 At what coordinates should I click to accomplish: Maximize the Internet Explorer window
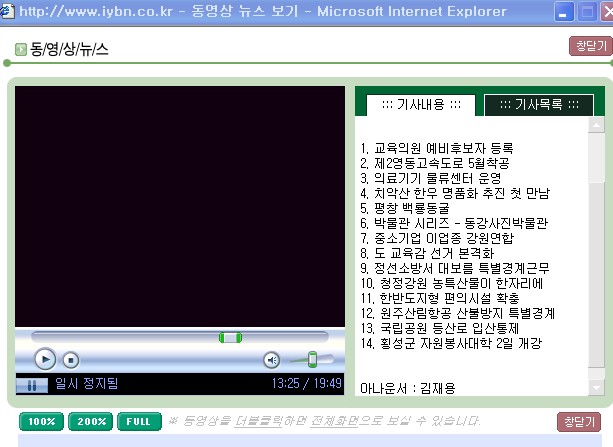click(585, 11)
